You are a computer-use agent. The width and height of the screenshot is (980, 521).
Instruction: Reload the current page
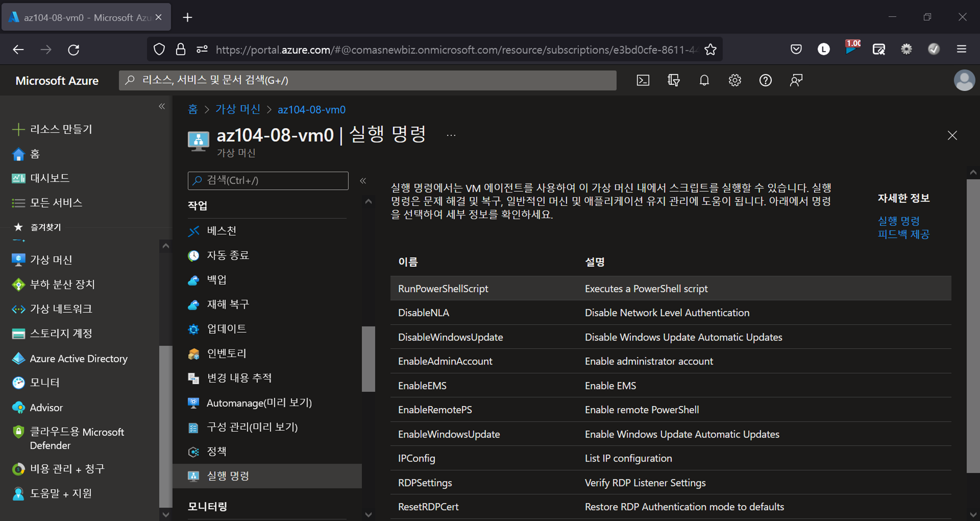pyautogui.click(x=73, y=50)
